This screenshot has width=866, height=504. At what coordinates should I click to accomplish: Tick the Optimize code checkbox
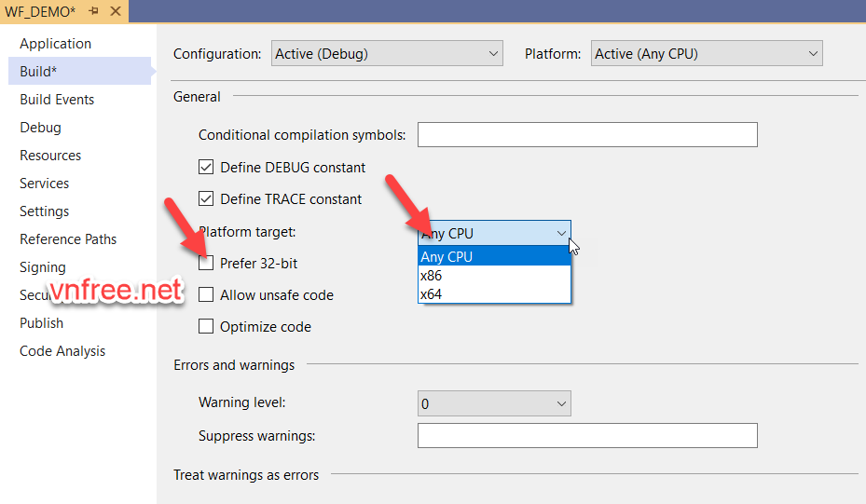(207, 327)
